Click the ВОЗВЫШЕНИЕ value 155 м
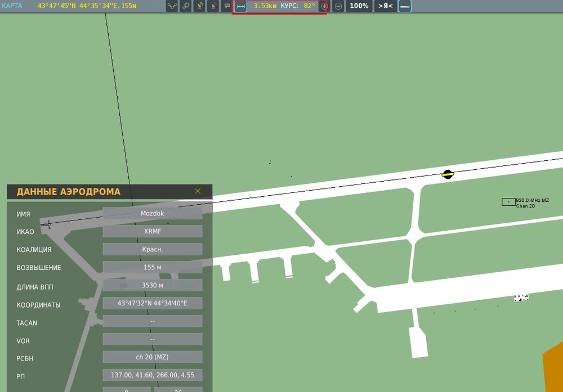This screenshot has height=392, width=563. click(152, 267)
